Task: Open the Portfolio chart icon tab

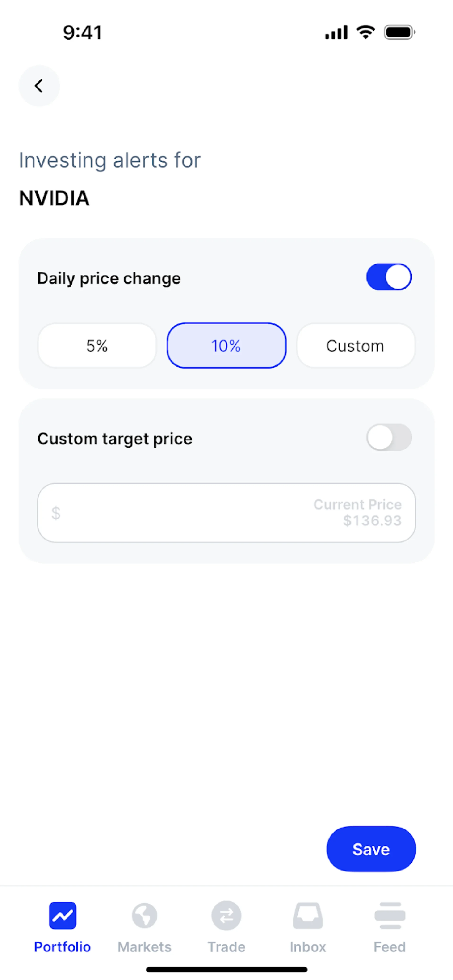Action: coord(62,915)
